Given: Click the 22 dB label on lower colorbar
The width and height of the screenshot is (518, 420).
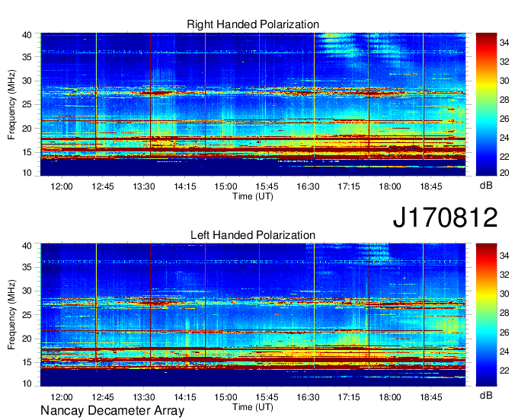Looking at the screenshot, I should point(504,371).
